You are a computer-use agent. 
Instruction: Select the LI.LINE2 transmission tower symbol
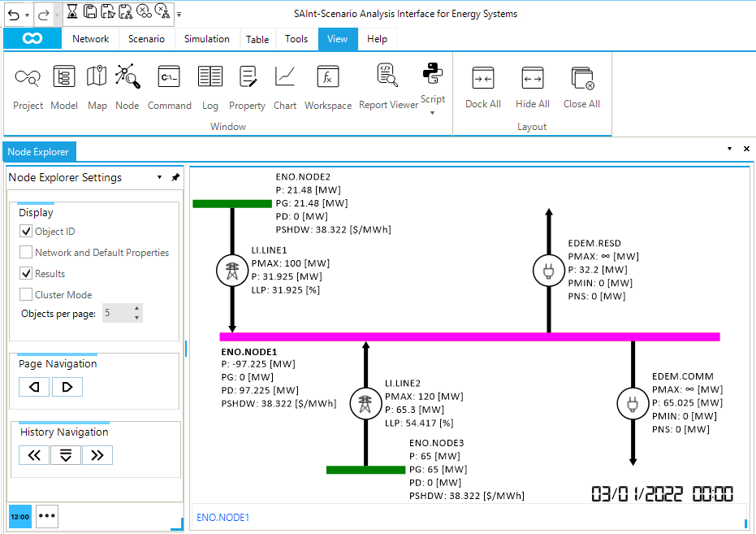click(x=365, y=404)
